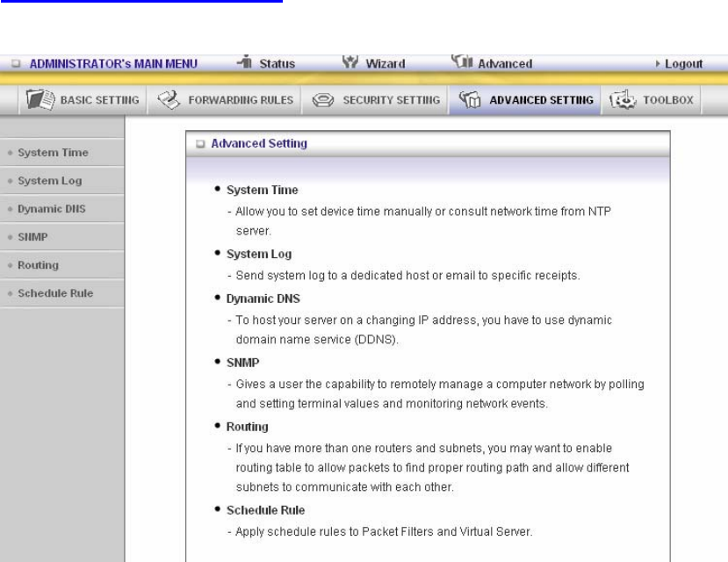This screenshot has width=728, height=562.
Task: Click icon next to ADMINISTRATOR's MAIN MENU
Action: coord(16,63)
